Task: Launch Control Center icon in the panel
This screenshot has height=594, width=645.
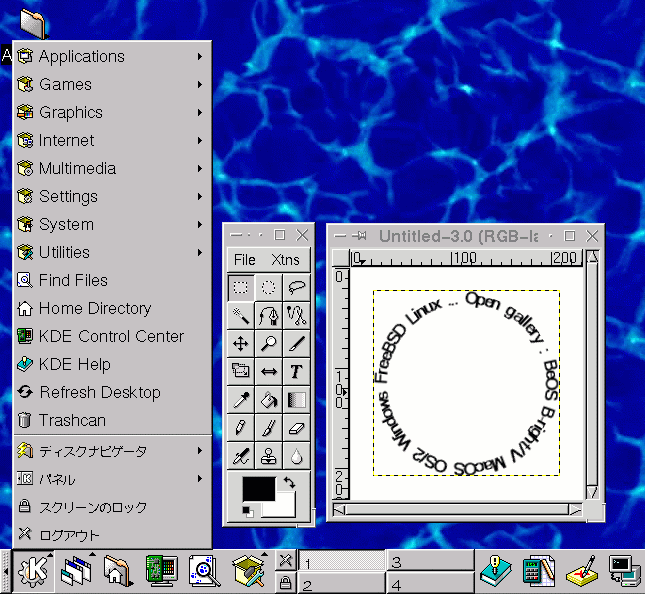Action: 162,571
